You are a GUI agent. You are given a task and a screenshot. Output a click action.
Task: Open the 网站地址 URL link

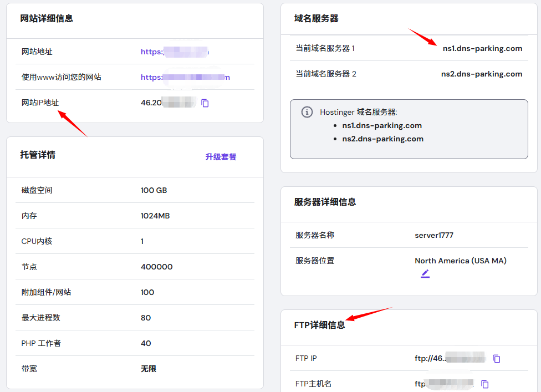coord(175,52)
